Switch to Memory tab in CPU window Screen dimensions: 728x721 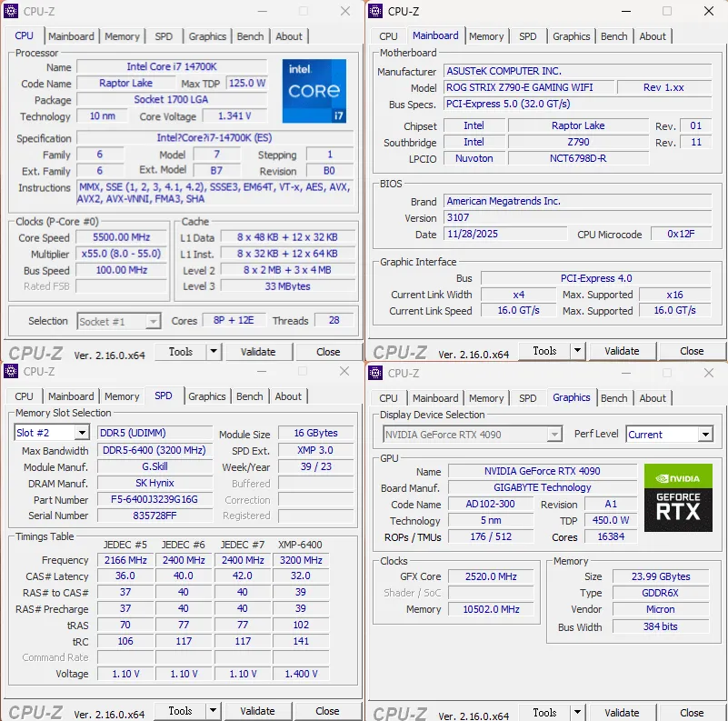(x=122, y=36)
